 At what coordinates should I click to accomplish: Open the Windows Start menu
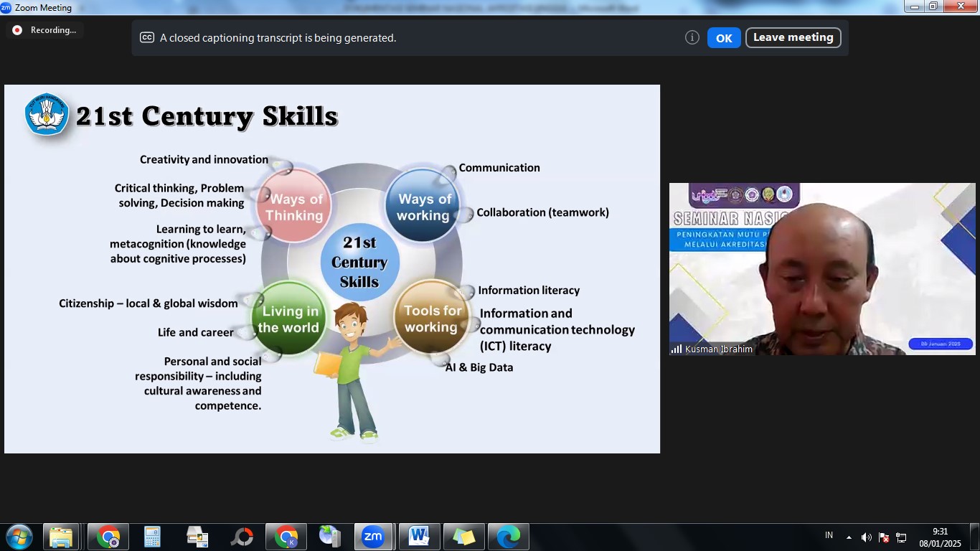click(19, 537)
